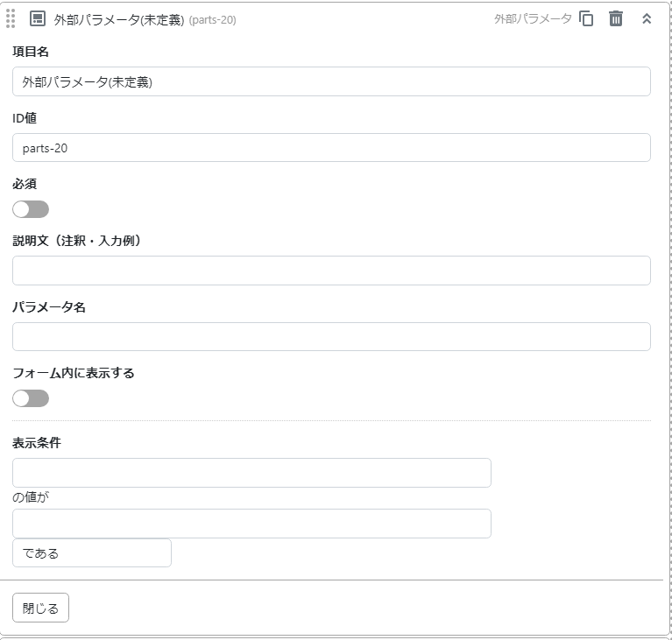Enable the 必須 toggle switch
The image size is (672, 640).
tap(31, 209)
